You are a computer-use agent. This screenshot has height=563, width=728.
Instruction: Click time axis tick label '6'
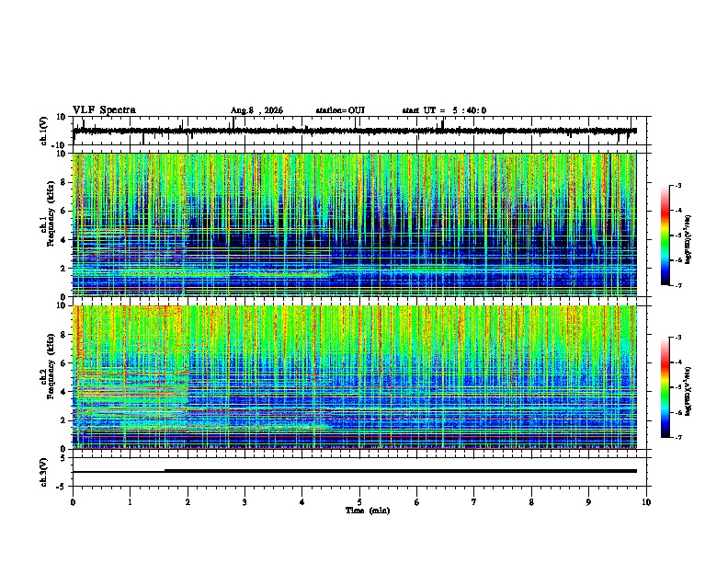point(417,502)
